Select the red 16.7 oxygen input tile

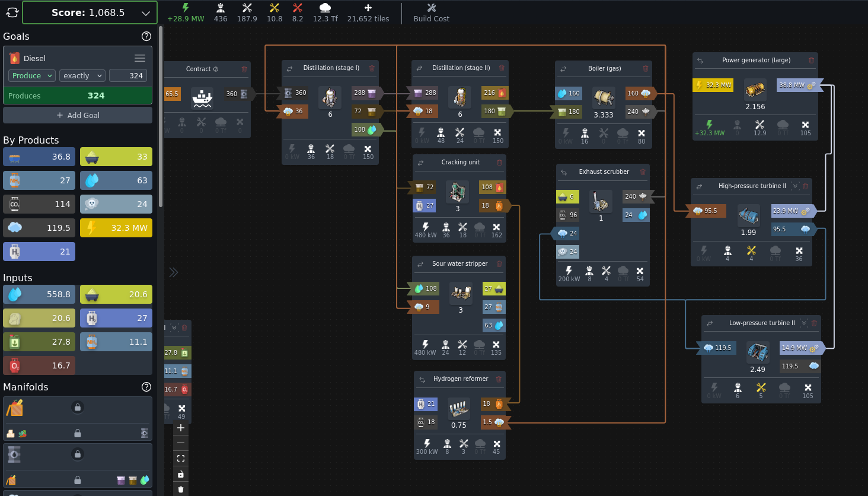point(39,365)
